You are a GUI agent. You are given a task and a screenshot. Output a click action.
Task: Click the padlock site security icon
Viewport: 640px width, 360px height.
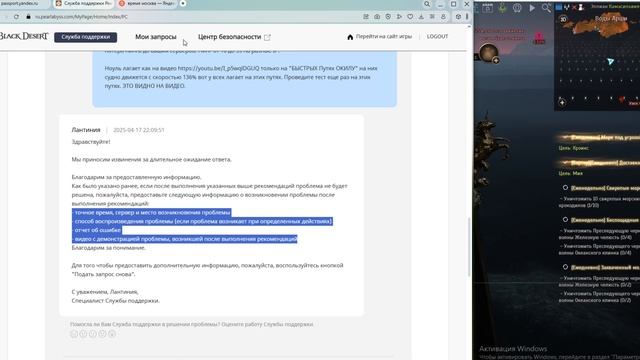(28, 17)
